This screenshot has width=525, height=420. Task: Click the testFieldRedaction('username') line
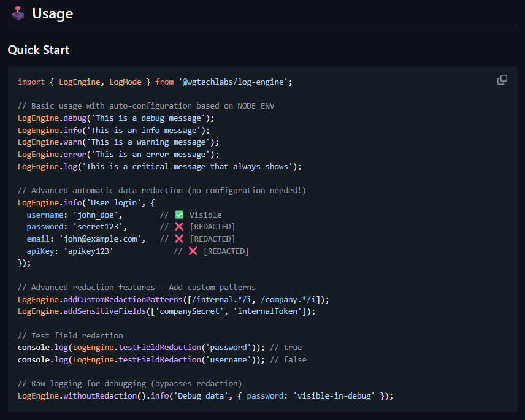162,360
